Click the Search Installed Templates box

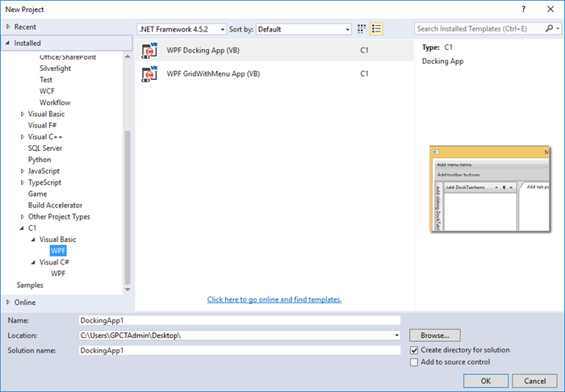click(x=480, y=28)
